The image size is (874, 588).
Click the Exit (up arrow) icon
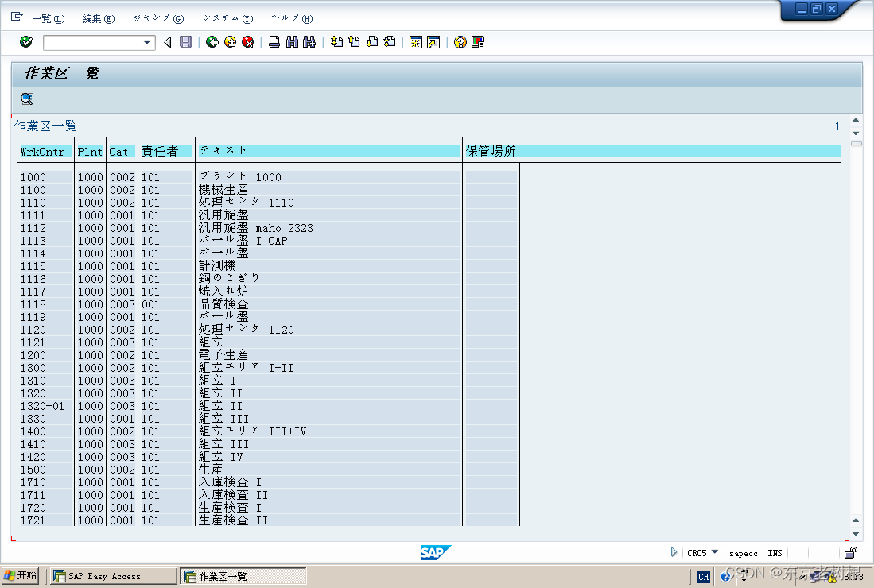pos(229,41)
